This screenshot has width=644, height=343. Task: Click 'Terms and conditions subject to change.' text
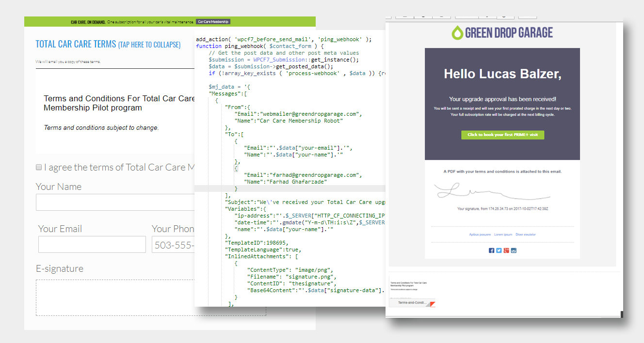point(101,128)
